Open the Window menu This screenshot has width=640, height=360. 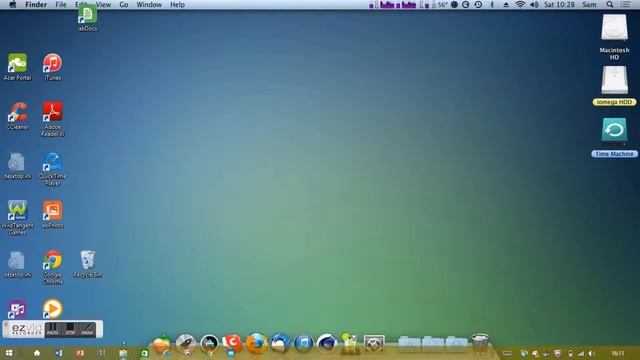[149, 4]
